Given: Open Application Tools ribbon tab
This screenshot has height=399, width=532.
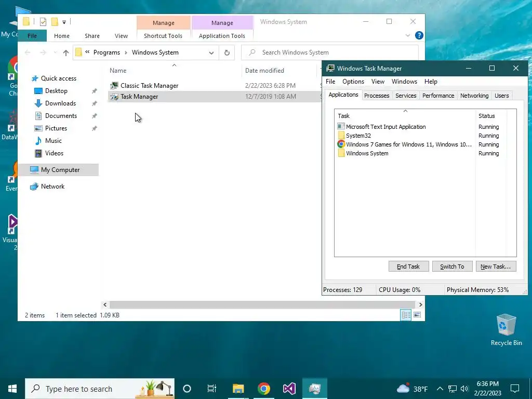Looking at the screenshot, I should point(222,36).
